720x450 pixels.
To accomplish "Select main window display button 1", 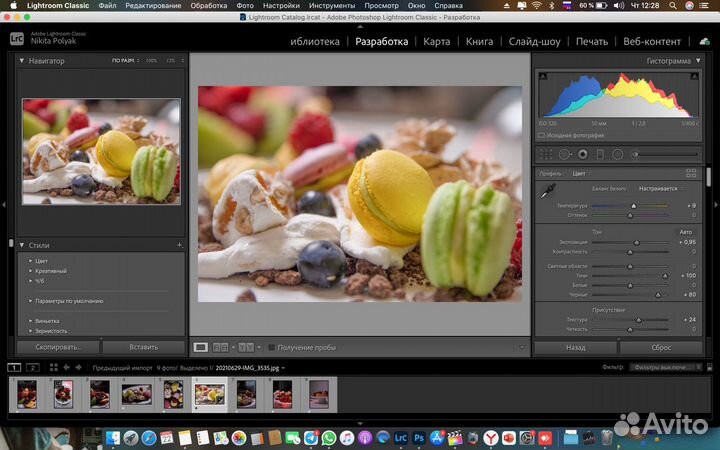I will (14, 367).
